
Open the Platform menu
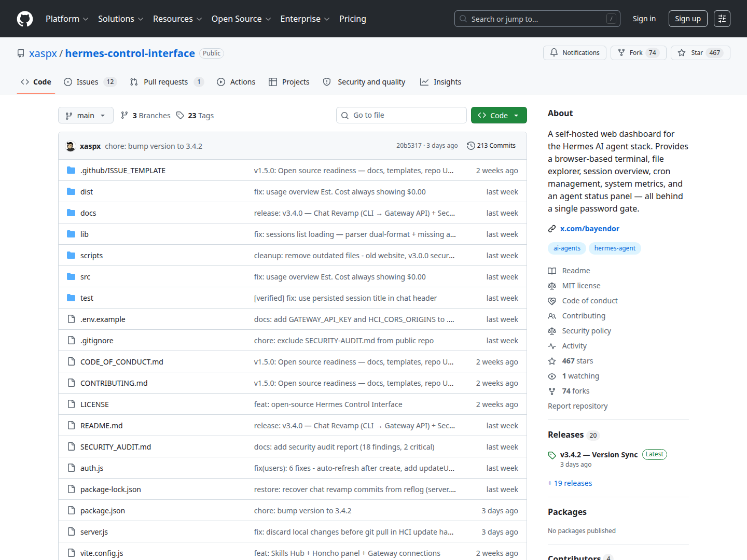tap(67, 19)
